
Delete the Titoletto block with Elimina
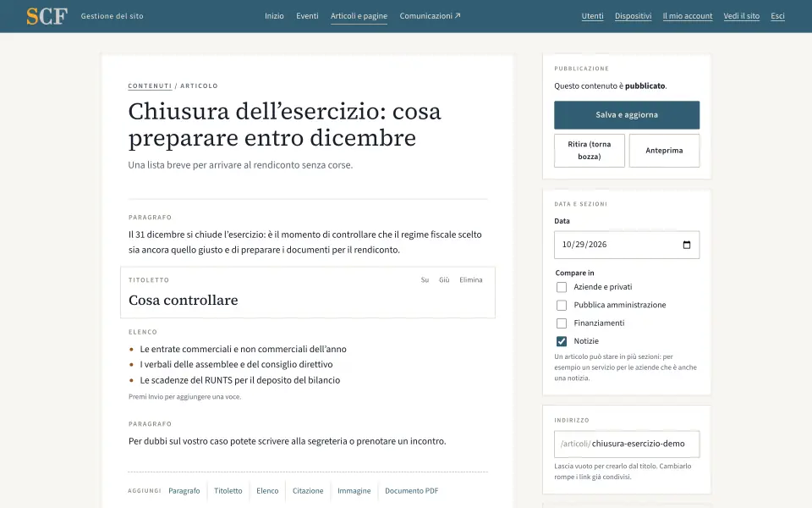471,280
